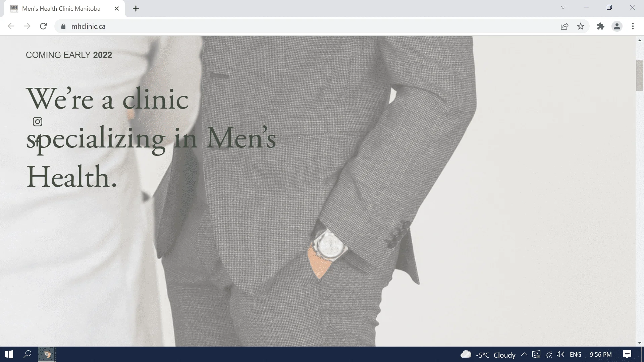Open a new tab with the plus button
The image size is (644, 362).
pos(136,9)
